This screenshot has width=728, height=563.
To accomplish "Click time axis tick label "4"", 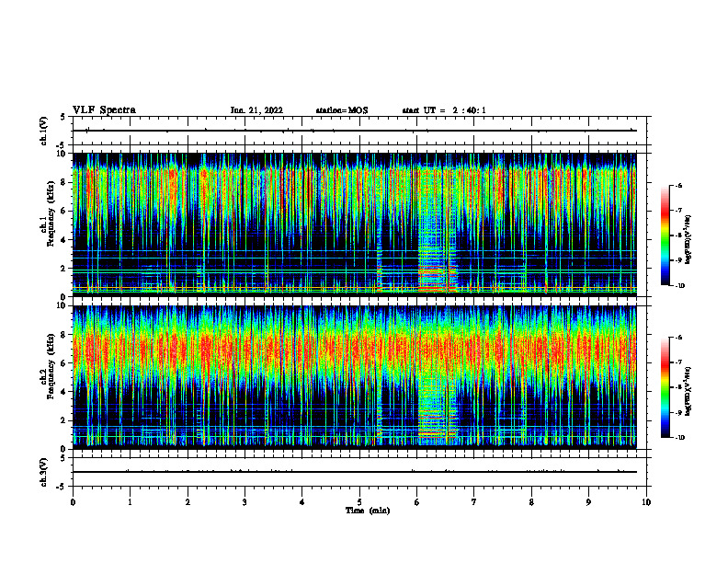I will coord(301,502).
